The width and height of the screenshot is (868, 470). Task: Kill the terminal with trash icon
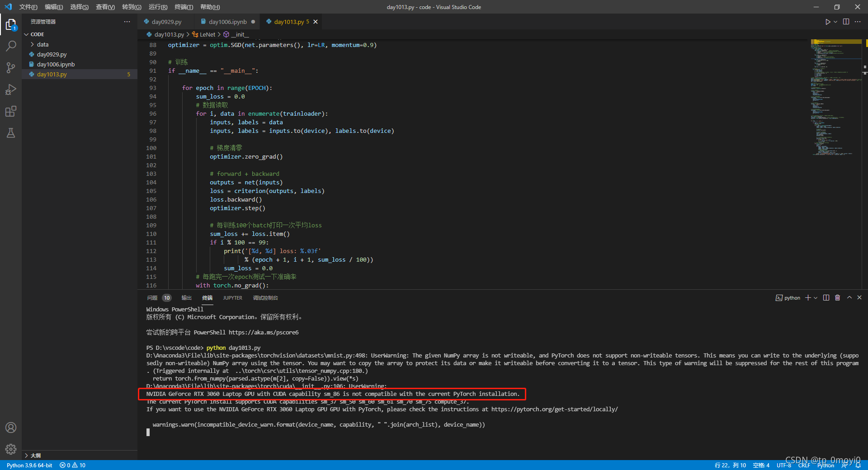(838, 298)
